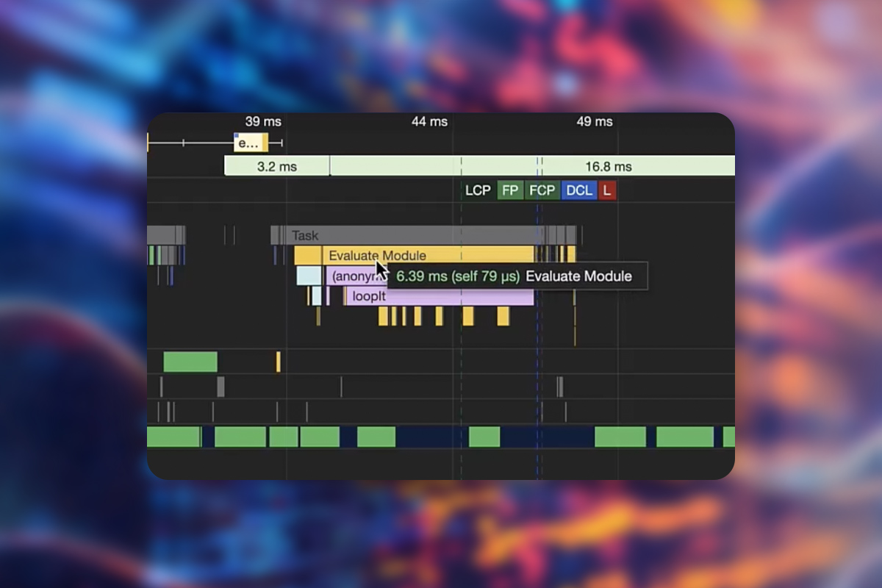882x588 pixels.
Task: Select the Evaluate Module flame chart bar
Action: (x=428, y=255)
